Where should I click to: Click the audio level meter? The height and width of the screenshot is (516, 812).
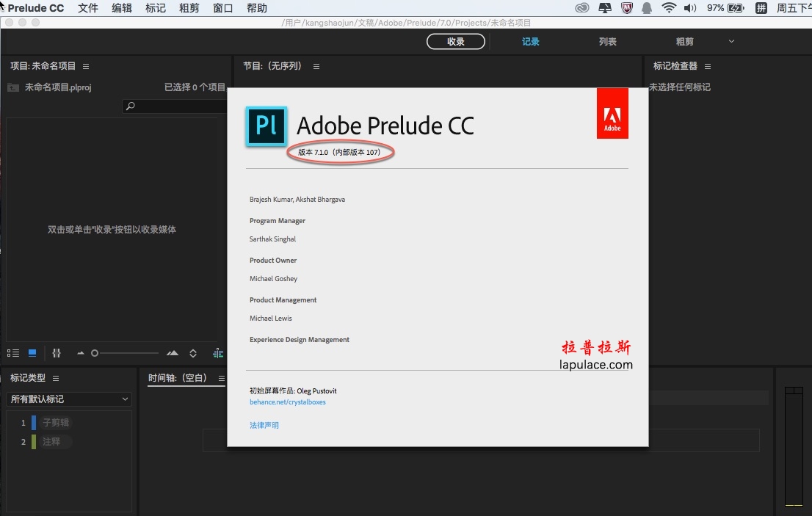(794, 446)
